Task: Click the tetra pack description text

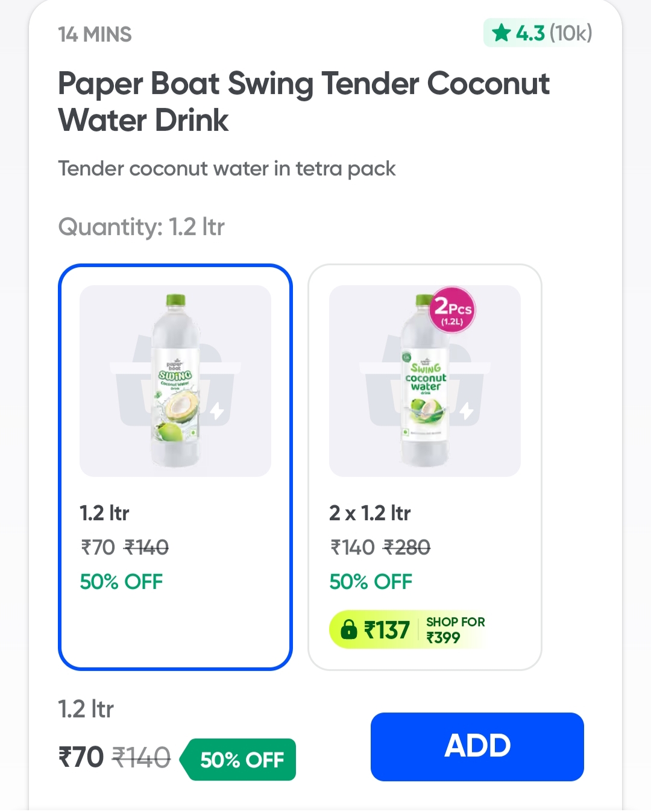Action: pyautogui.click(x=227, y=169)
